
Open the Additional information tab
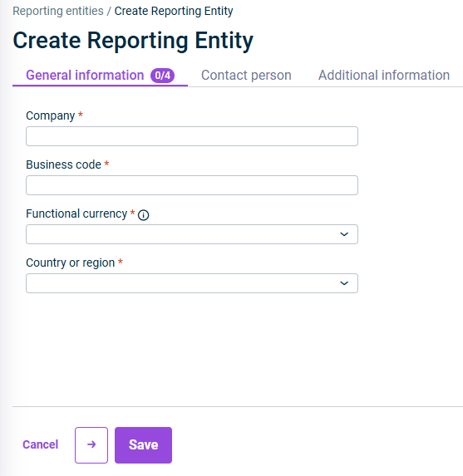pos(384,75)
